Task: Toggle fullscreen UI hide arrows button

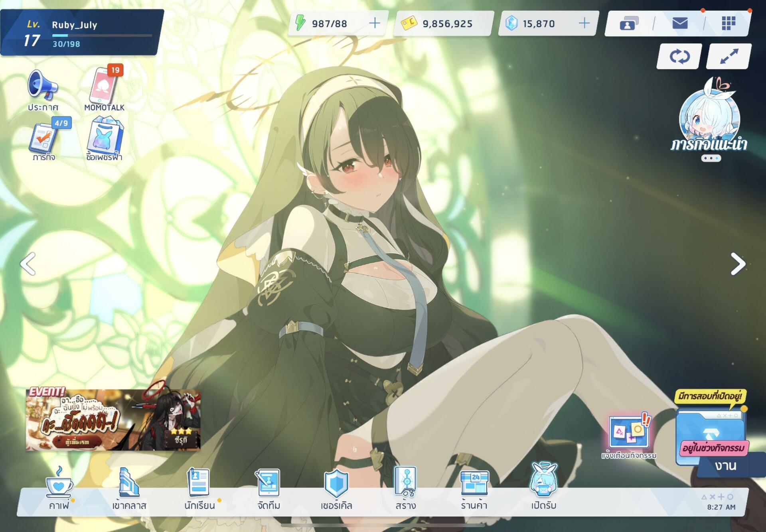Action: [728, 56]
